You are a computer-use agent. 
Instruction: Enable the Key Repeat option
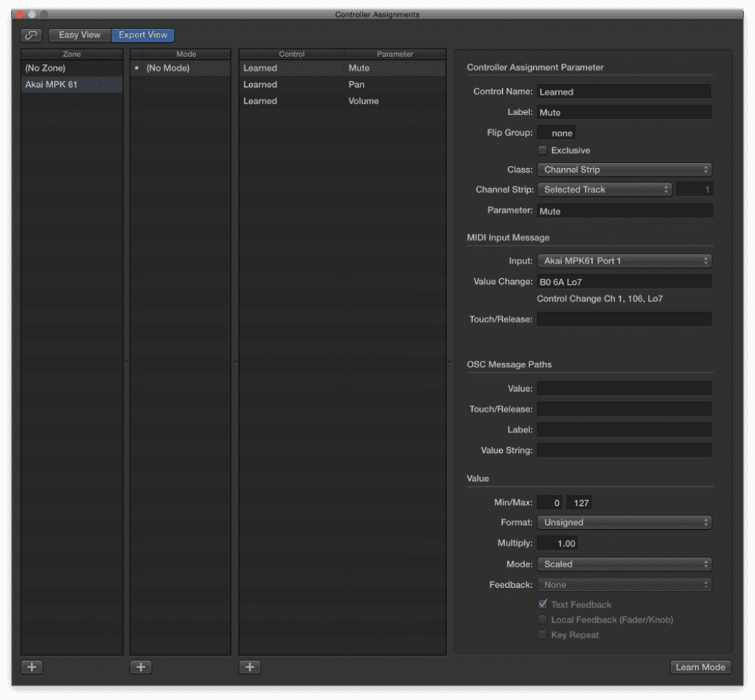[543, 634]
